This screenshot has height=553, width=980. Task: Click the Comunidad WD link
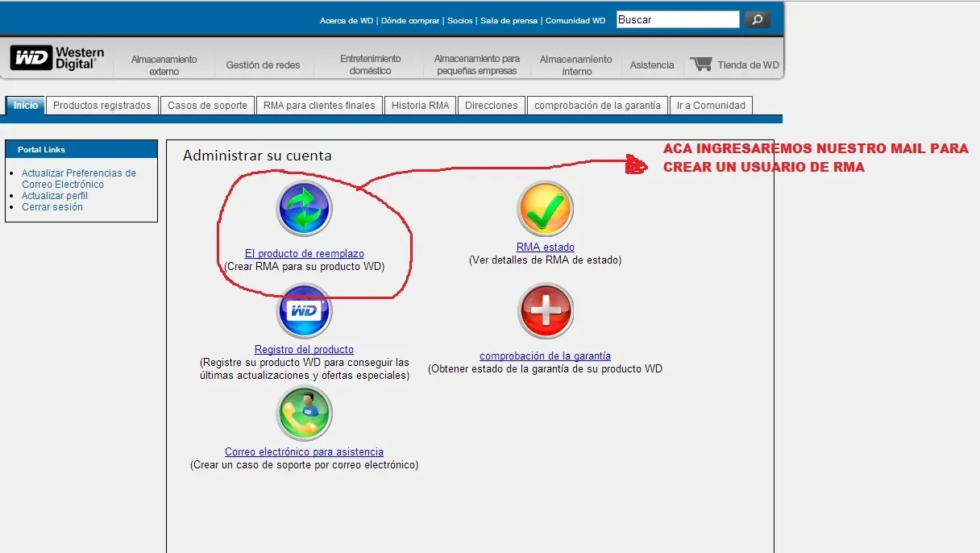(x=575, y=21)
